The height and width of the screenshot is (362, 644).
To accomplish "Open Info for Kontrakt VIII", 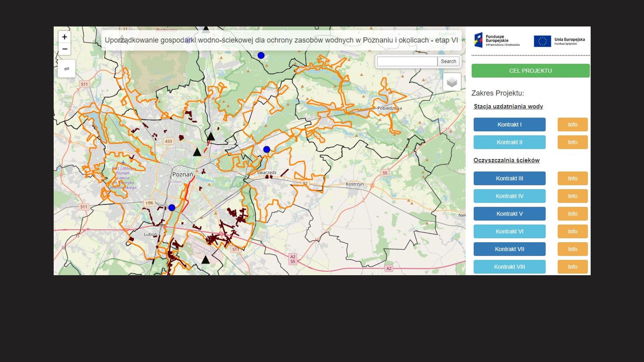I will coord(573,267).
